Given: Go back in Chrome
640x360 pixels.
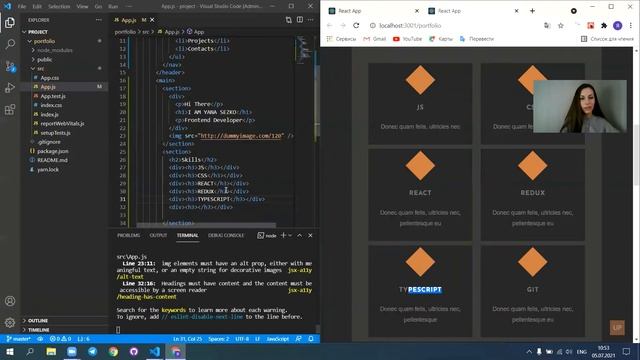Looking at the screenshot, I should [329, 25].
